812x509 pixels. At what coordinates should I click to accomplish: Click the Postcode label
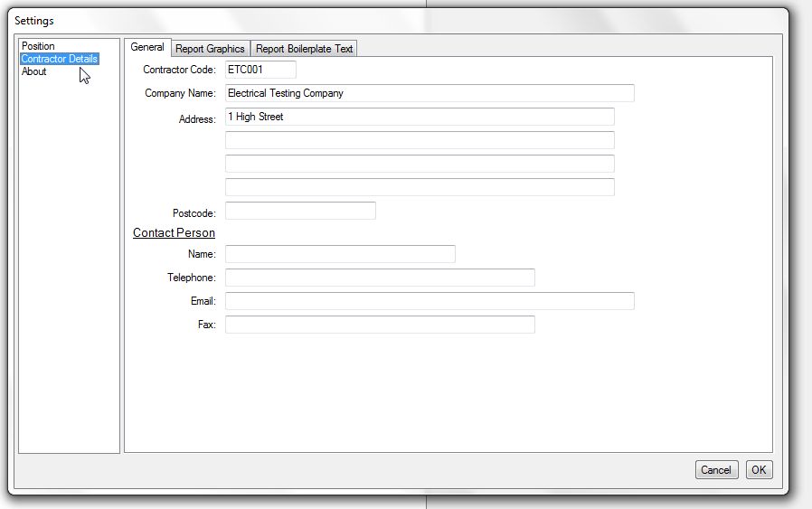point(194,213)
